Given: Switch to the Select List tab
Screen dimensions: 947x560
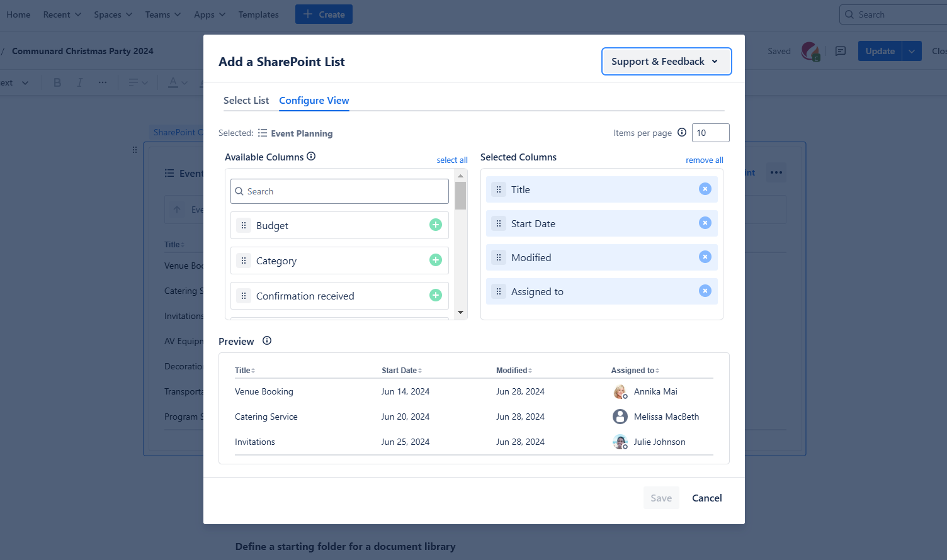Looking at the screenshot, I should point(246,101).
